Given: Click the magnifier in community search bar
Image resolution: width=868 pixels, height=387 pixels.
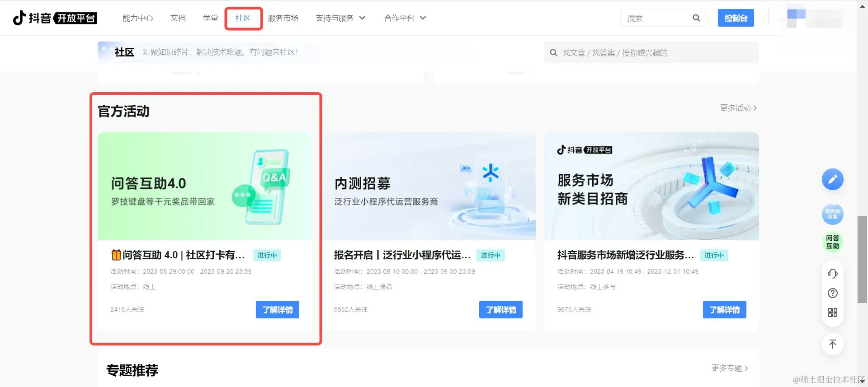Looking at the screenshot, I should point(553,53).
